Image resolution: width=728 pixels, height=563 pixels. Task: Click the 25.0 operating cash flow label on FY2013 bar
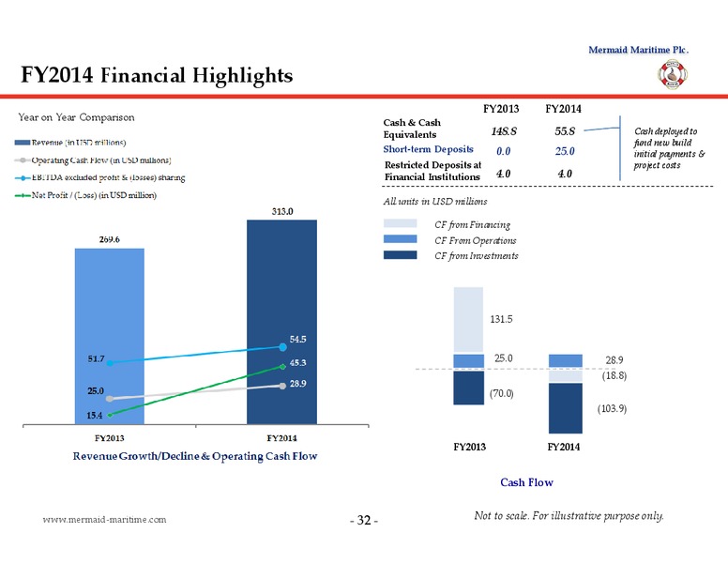pos(96,390)
